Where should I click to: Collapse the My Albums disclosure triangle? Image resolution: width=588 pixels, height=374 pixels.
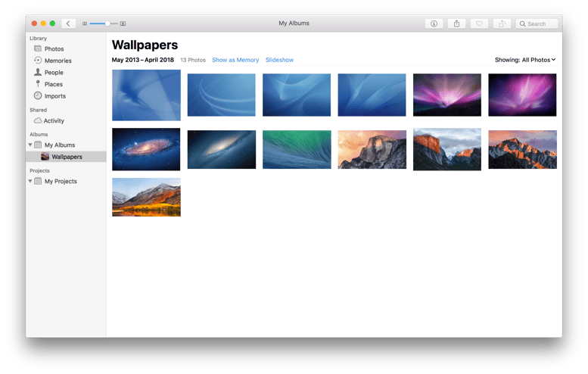coord(30,145)
